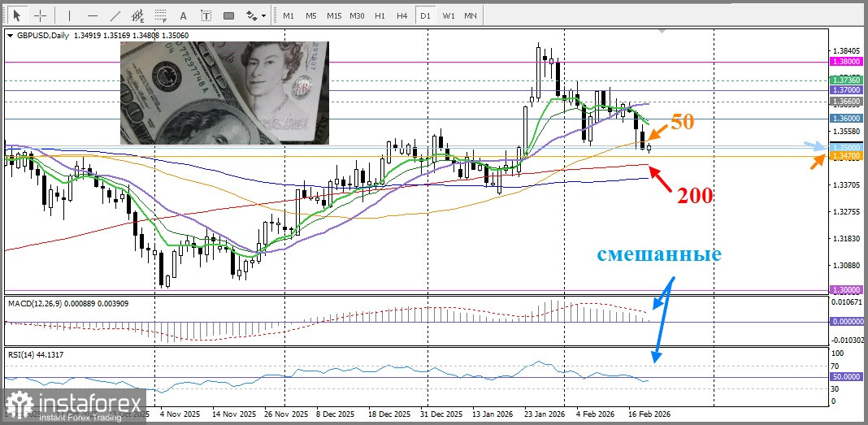Open the arrows/shapes dropdown
Image resolution: width=868 pixels, height=425 pixels.
click(256, 15)
